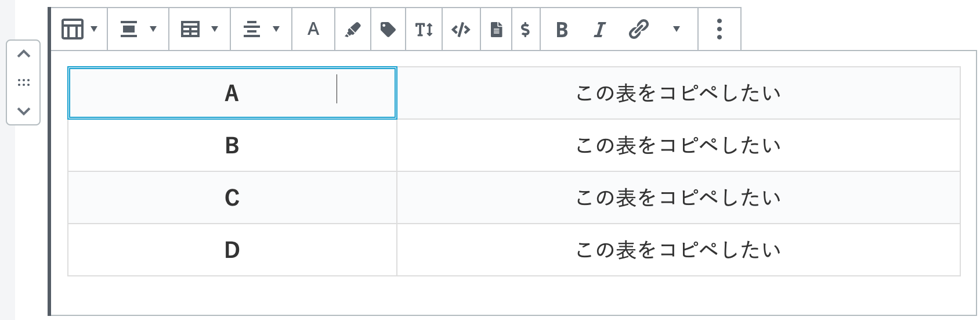This screenshot has width=980, height=320.
Task: Move the table block up
Action: [24, 54]
